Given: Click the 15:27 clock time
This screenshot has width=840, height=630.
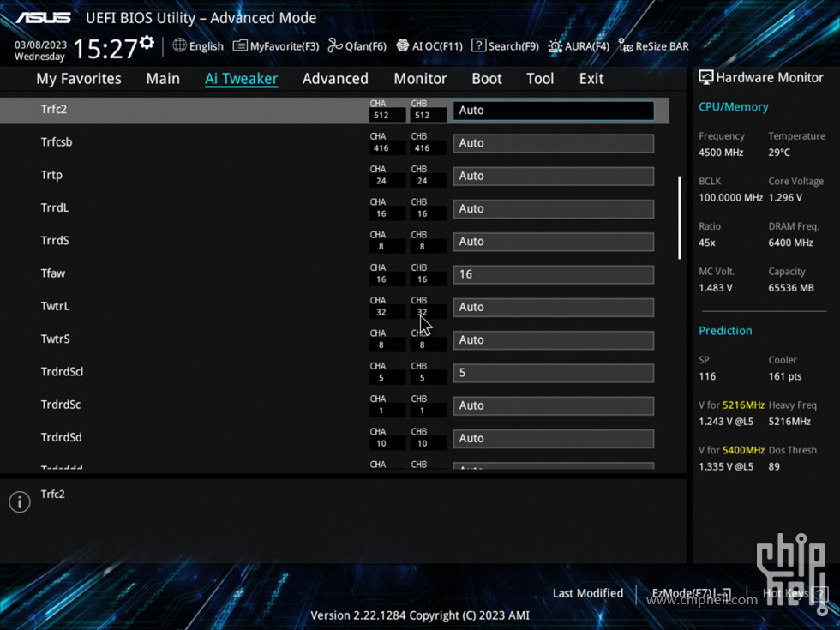Looking at the screenshot, I should (105, 49).
